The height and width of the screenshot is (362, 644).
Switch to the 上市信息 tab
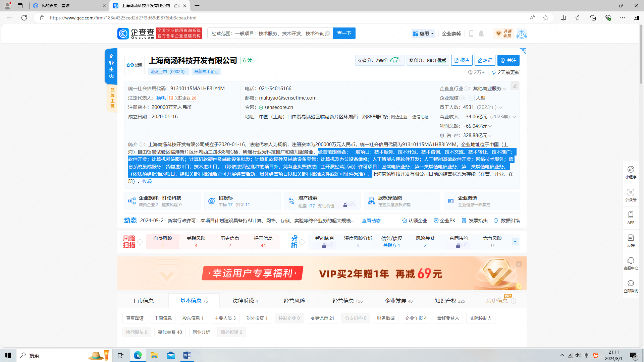143,301
